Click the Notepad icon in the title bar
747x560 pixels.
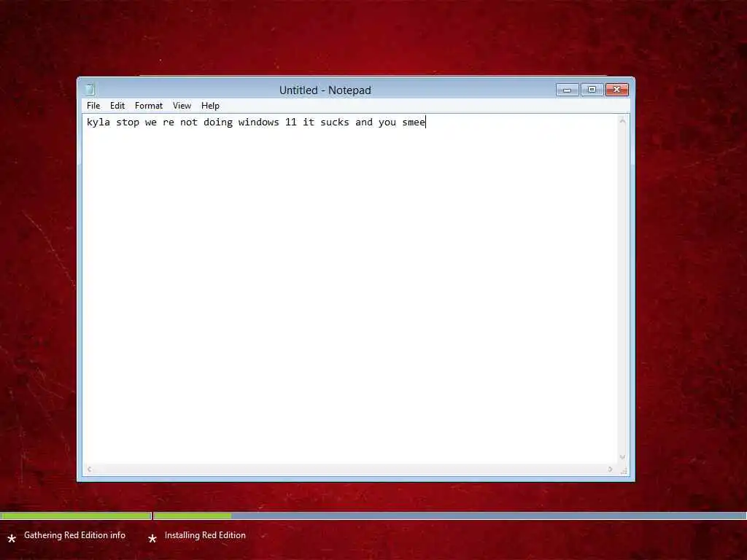[x=90, y=89]
